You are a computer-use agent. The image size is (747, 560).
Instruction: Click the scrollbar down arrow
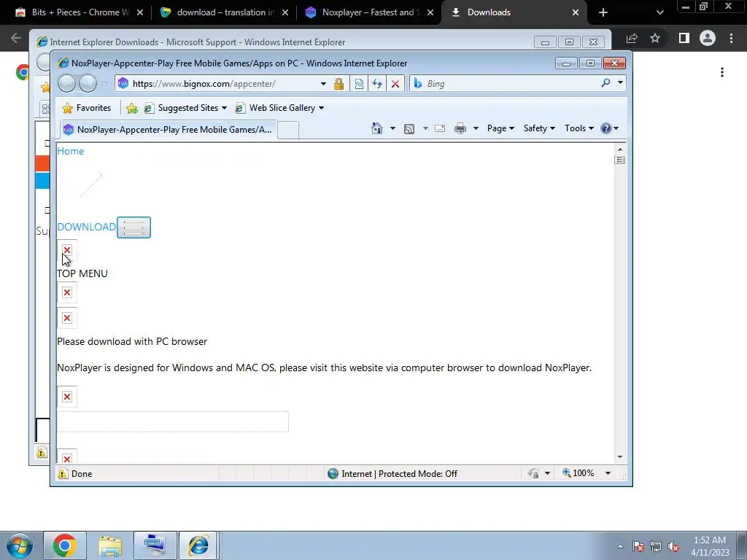tap(620, 457)
